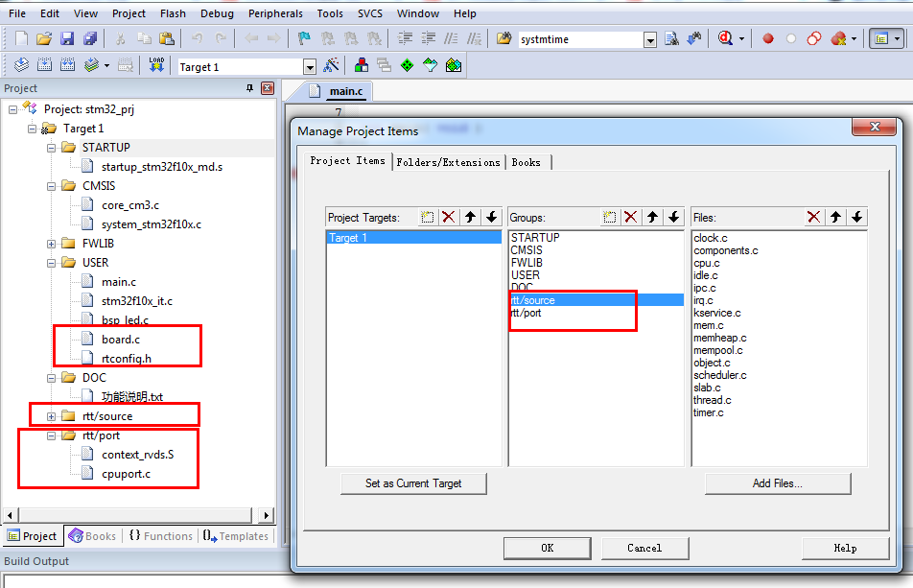Viewport: 913px width, 588px height.
Task: Open the window layout dropdown arrow
Action: point(897,39)
